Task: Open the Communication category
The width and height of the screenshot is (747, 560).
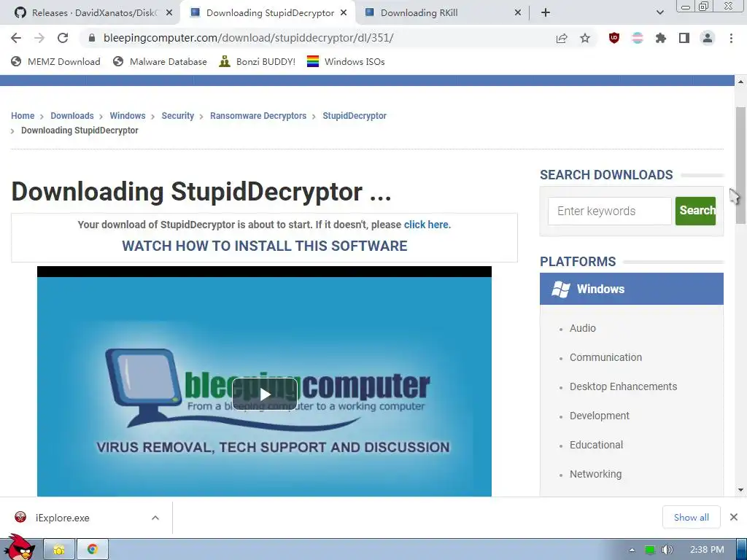Action: pyautogui.click(x=605, y=357)
